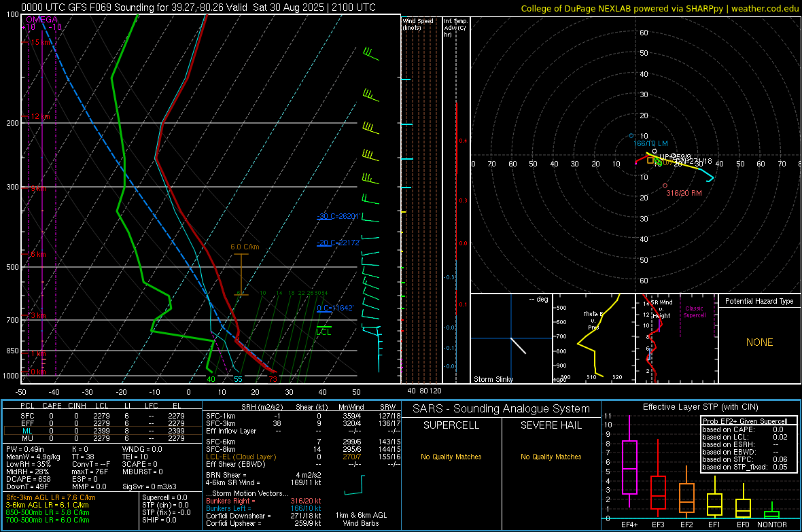Click the STP (cin) = 0.0 value
The image size is (802, 532).
coord(165,505)
